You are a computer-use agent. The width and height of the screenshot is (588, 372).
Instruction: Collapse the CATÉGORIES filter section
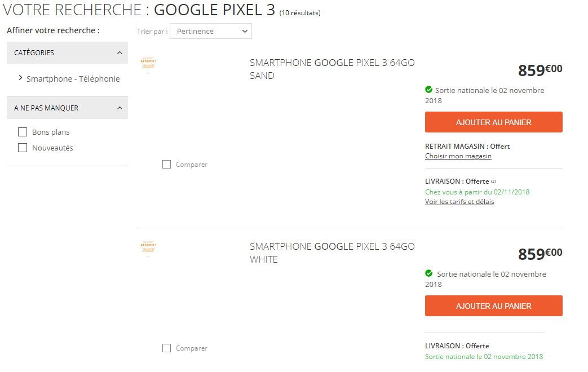click(119, 52)
